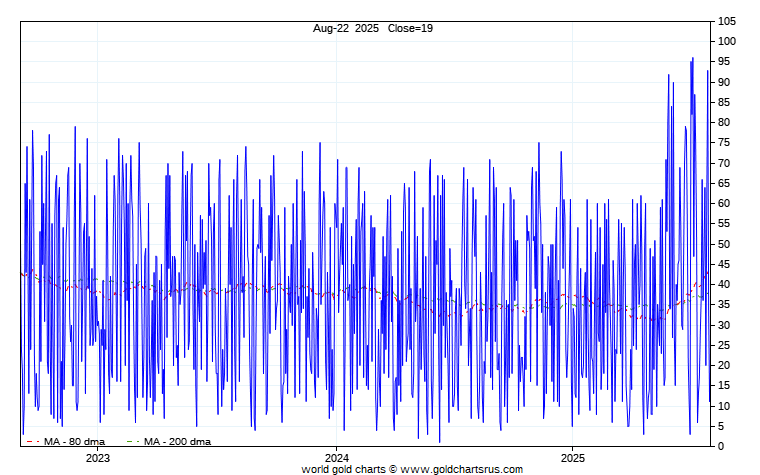Click the 0 y-axis label
Image resolution: width=760 pixels, height=475 pixels.
(721, 446)
